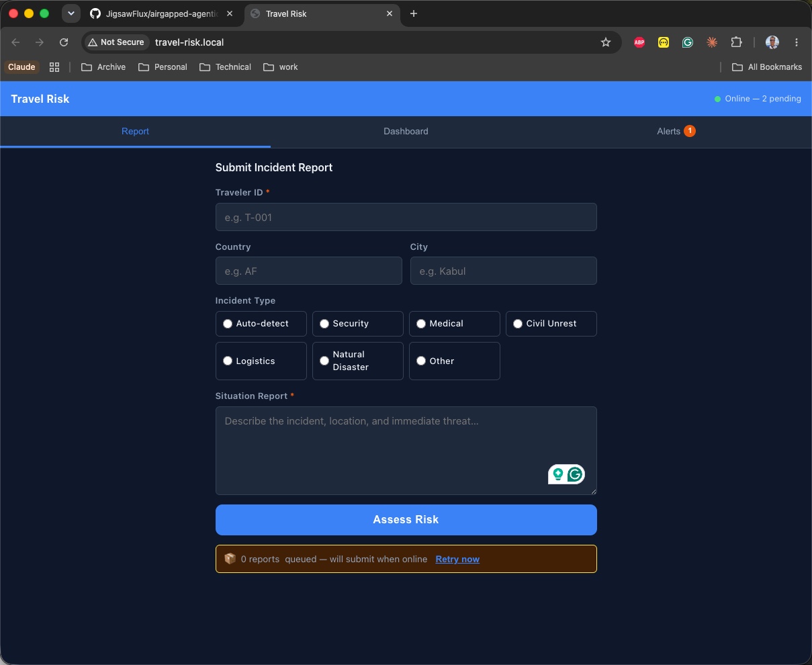The image size is (812, 665).
Task: Open the apps grid in bookmarks bar
Action: [x=54, y=67]
